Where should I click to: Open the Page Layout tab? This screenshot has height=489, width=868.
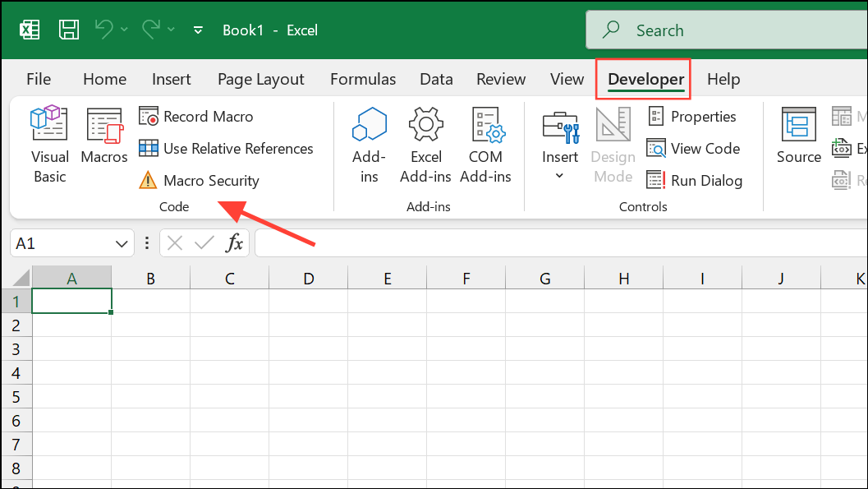(260, 80)
